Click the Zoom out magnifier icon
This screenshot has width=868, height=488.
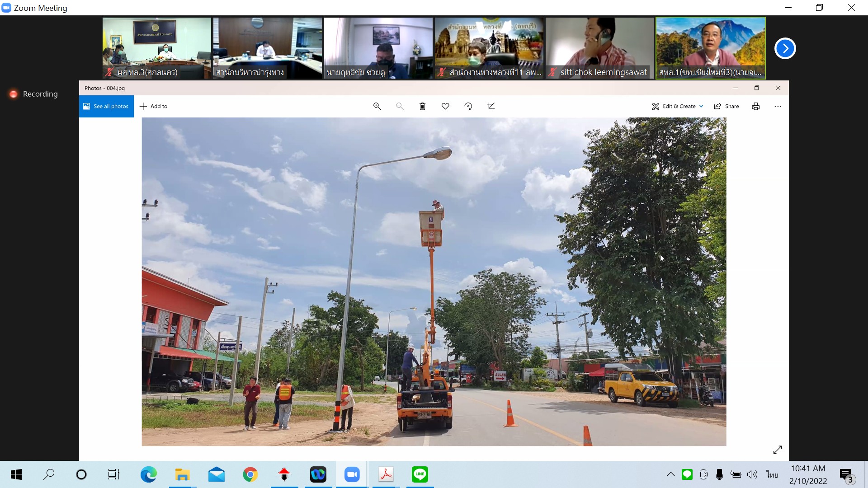(400, 106)
